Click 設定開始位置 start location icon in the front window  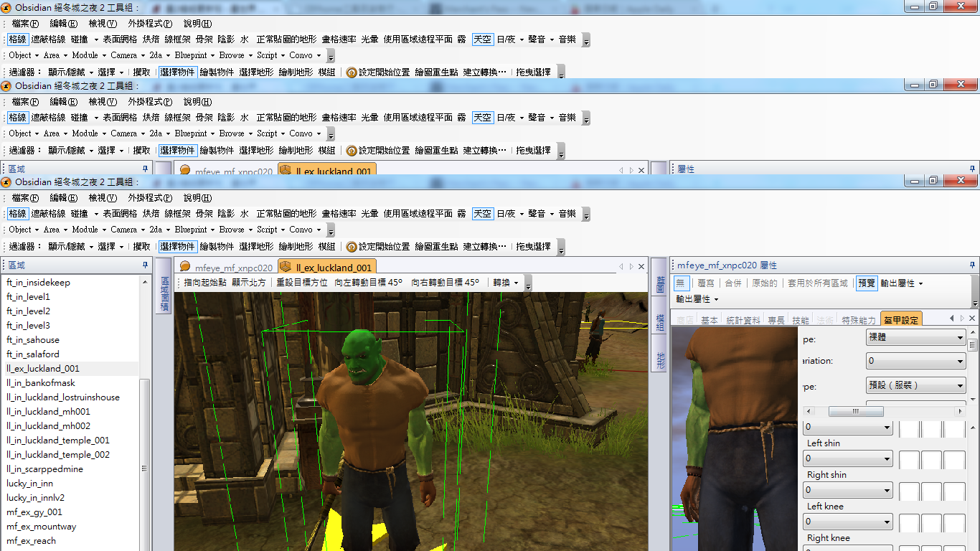pyautogui.click(x=352, y=247)
